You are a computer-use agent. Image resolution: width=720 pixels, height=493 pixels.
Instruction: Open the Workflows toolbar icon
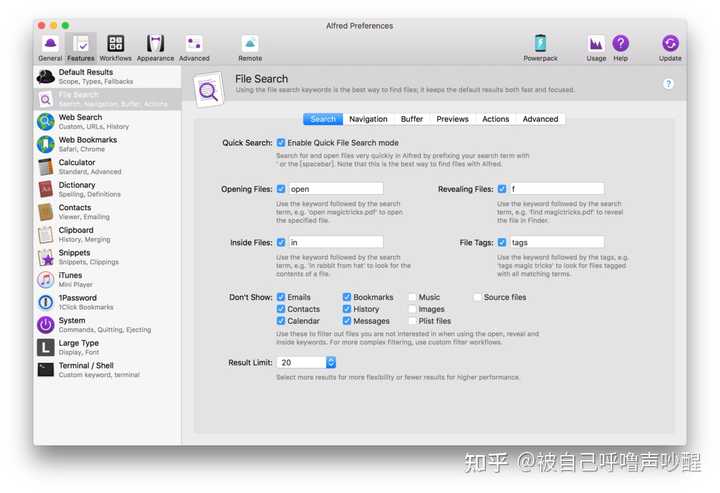click(x=116, y=48)
